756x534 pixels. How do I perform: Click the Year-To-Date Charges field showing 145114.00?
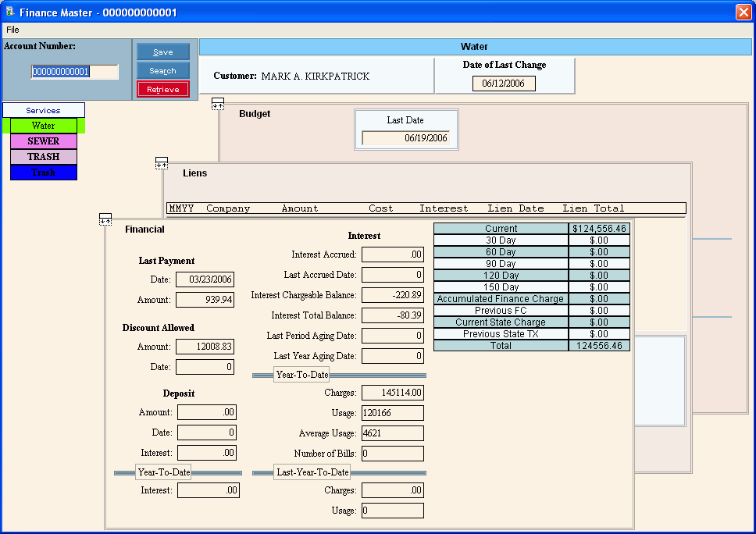[x=393, y=393]
